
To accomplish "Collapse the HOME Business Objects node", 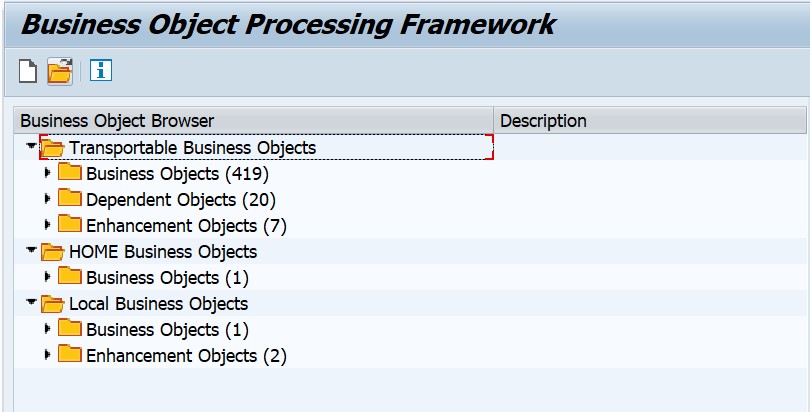I will click(32, 250).
